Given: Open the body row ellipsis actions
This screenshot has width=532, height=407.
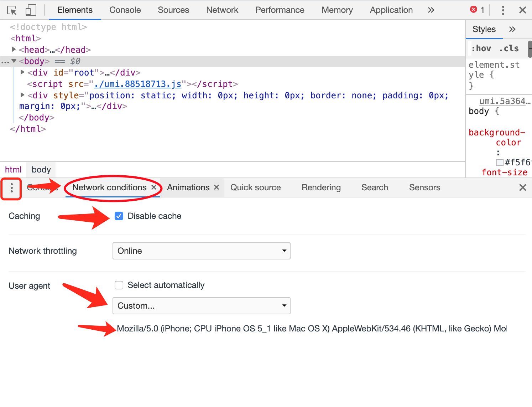Looking at the screenshot, I should (5, 62).
